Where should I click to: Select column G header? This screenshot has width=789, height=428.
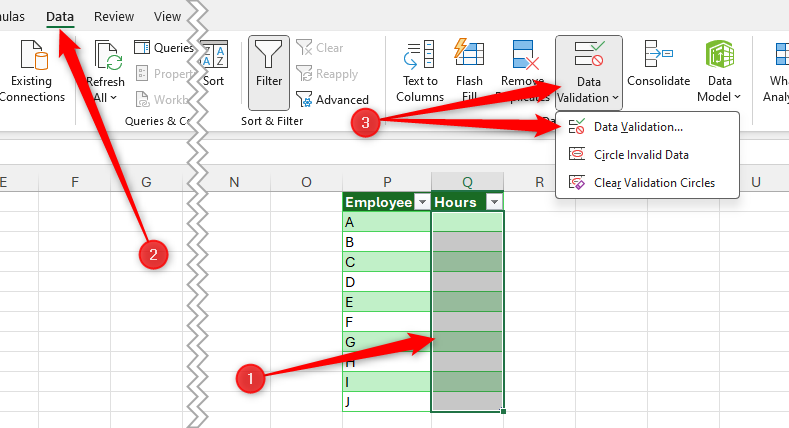click(146, 182)
